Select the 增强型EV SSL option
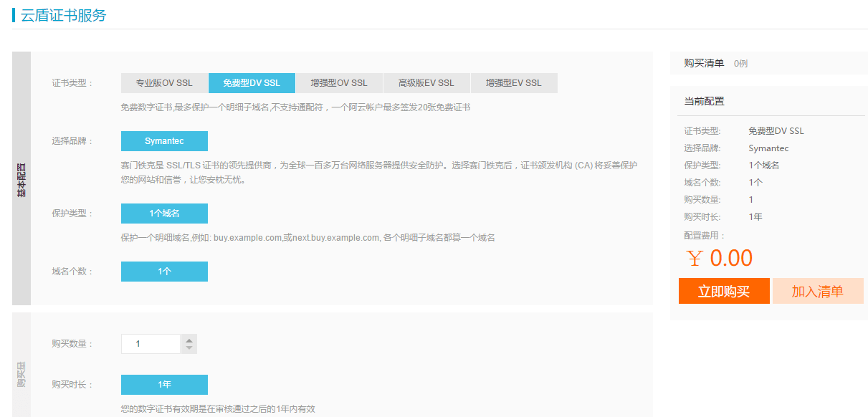Viewport: 868px width, 417px height. click(514, 83)
